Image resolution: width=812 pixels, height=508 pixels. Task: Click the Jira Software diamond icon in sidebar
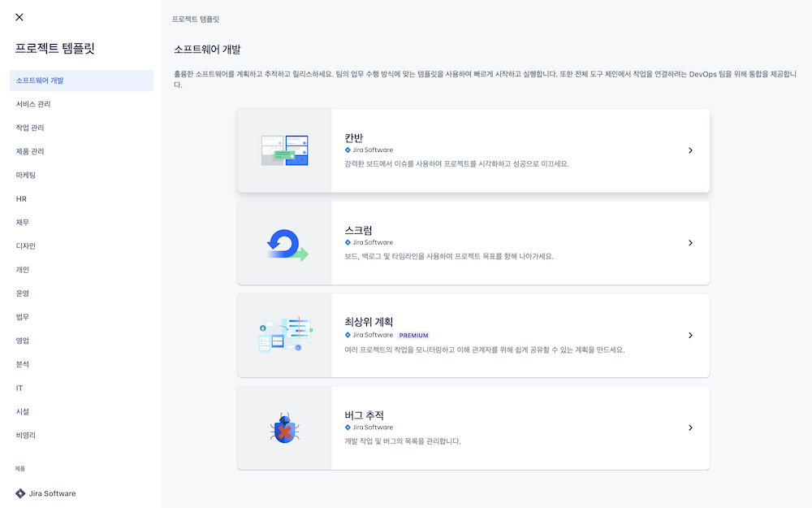tap(20, 493)
